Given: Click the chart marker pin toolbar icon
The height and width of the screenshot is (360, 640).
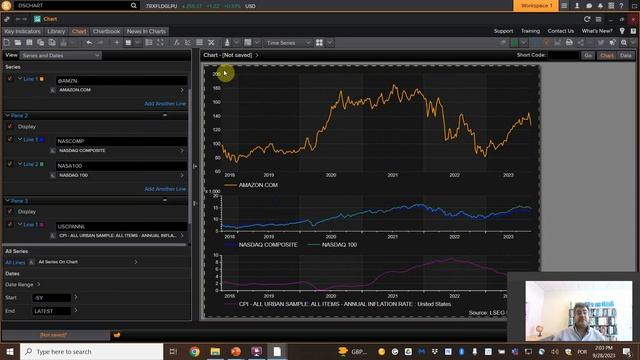Looking at the screenshot, I should click(x=227, y=42).
